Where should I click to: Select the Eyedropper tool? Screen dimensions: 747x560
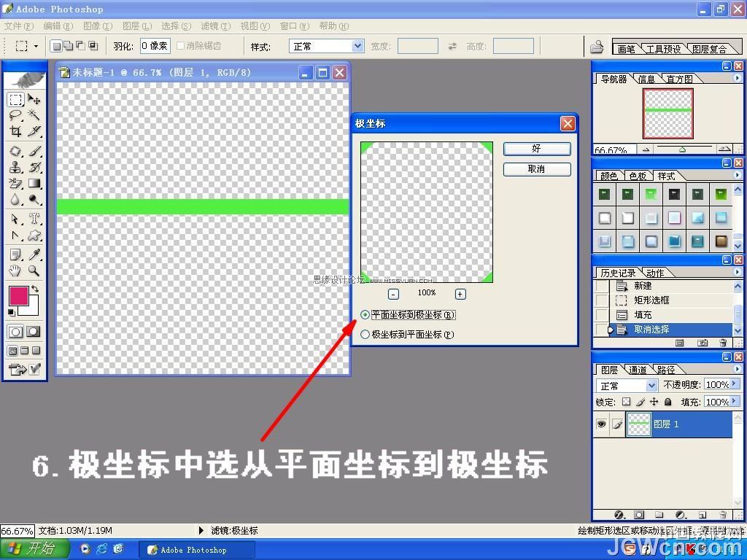coord(34,254)
